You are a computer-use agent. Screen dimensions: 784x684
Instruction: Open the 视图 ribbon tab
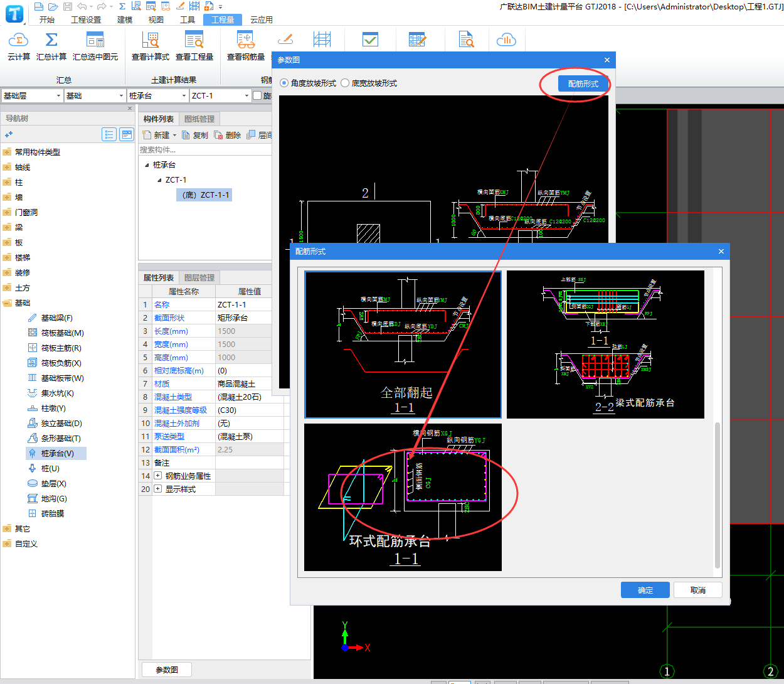(156, 19)
